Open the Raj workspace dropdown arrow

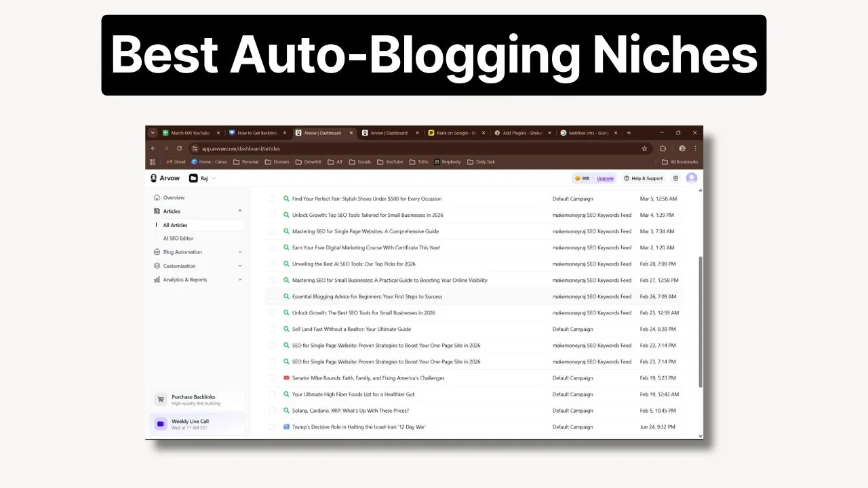(214, 178)
